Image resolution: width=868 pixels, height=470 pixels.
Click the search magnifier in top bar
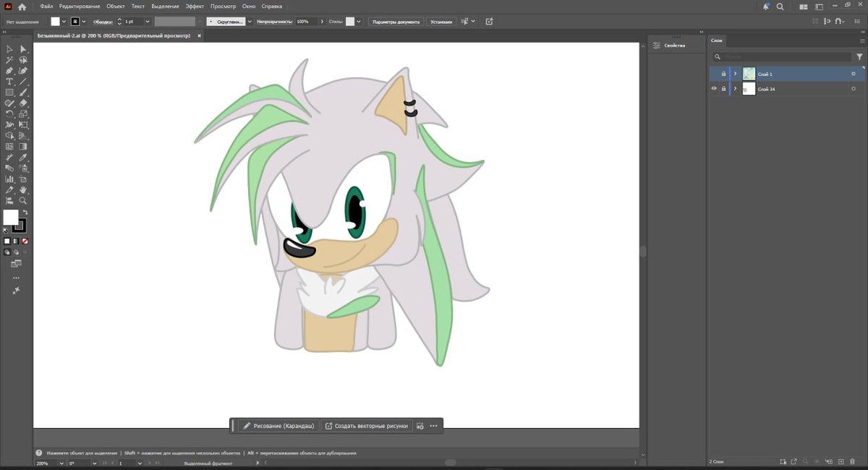[780, 7]
